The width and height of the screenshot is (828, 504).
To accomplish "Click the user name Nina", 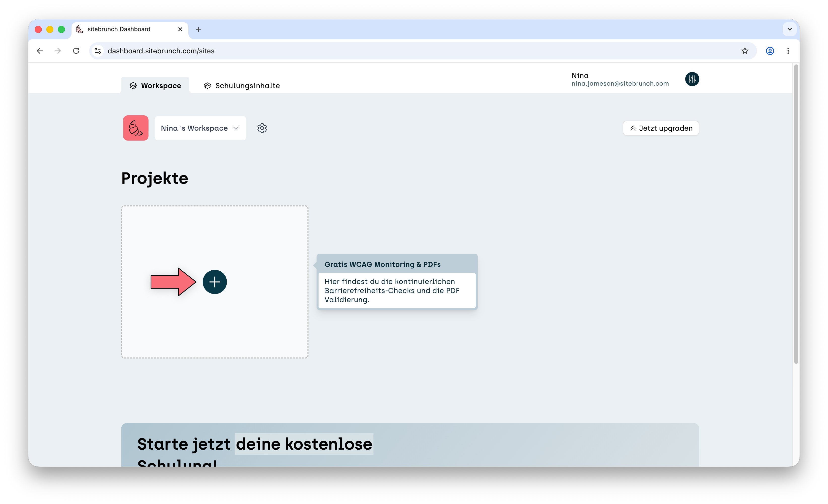I will (x=580, y=76).
